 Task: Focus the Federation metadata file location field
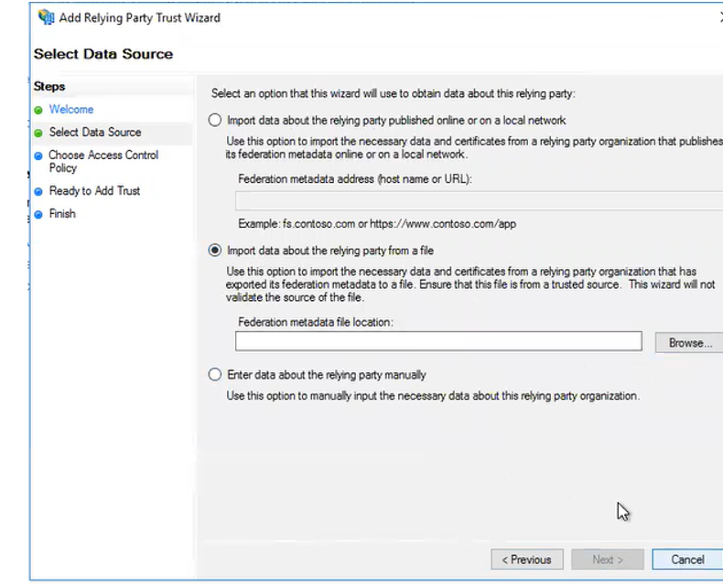tap(438, 342)
